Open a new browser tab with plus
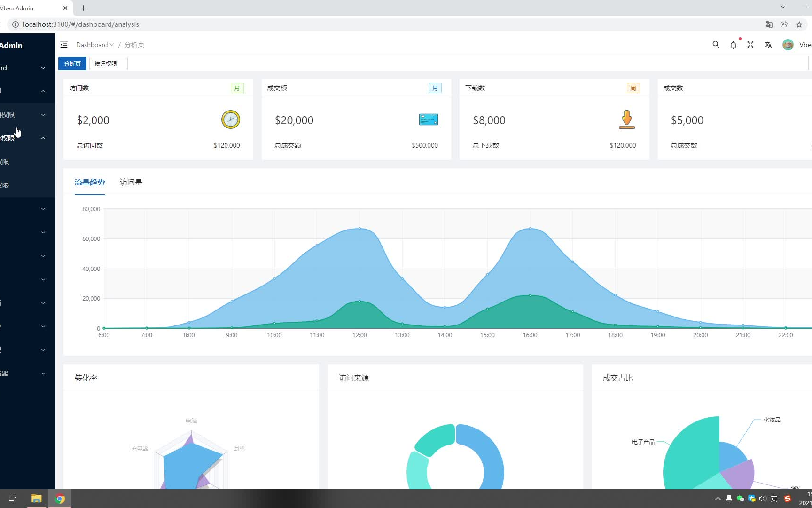Image resolution: width=812 pixels, height=508 pixels. (83, 8)
